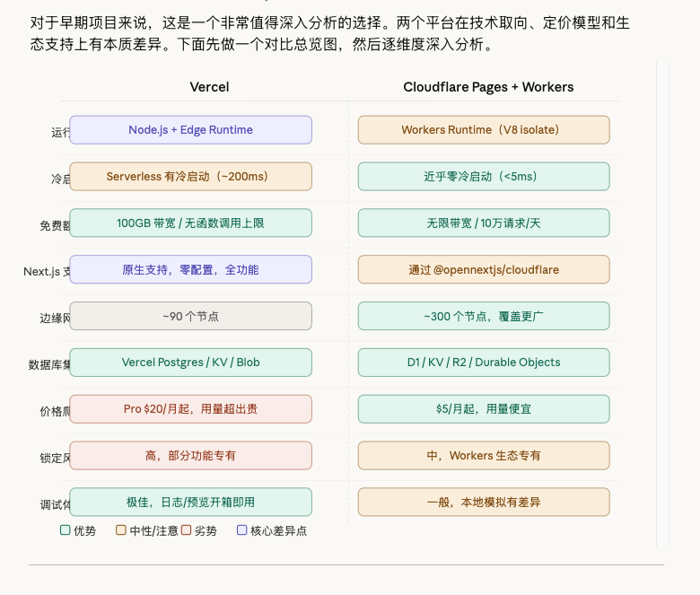Screen dimensions: 700x595
Task: Select 100GB 带宽 / 无函数调用上限 cell
Action: point(190,223)
